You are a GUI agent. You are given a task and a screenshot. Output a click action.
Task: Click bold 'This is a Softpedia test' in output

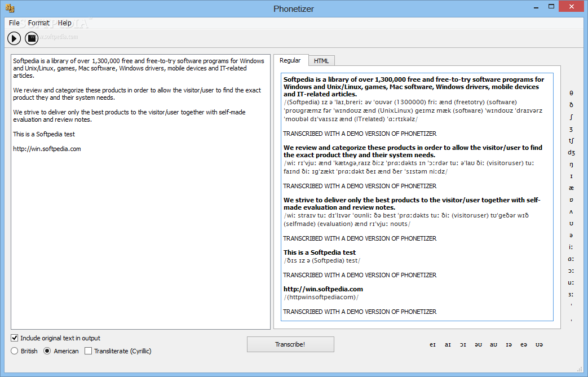tap(320, 252)
